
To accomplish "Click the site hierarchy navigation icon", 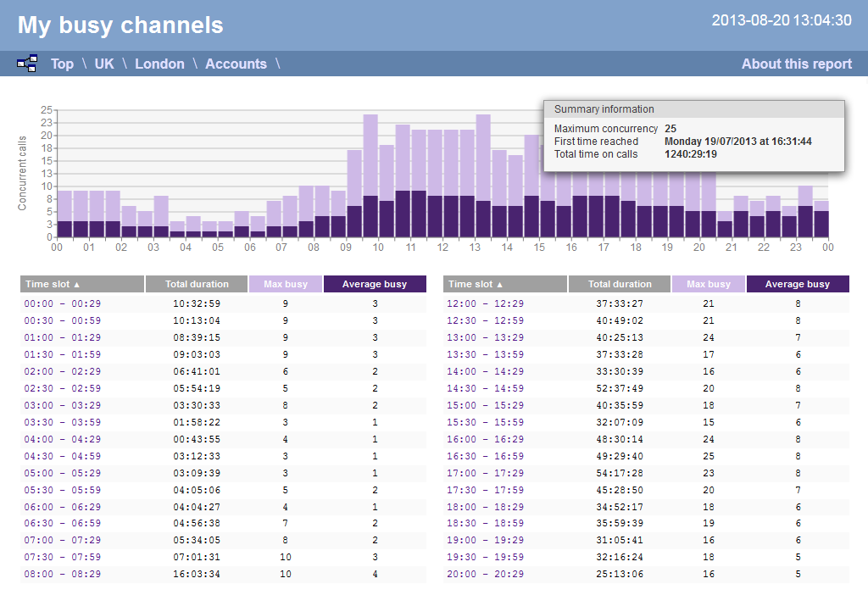I will pyautogui.click(x=26, y=63).
